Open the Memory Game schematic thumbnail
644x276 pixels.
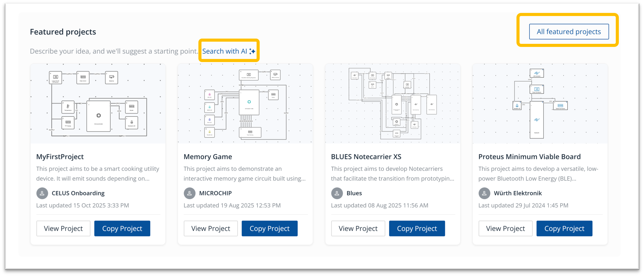(245, 104)
